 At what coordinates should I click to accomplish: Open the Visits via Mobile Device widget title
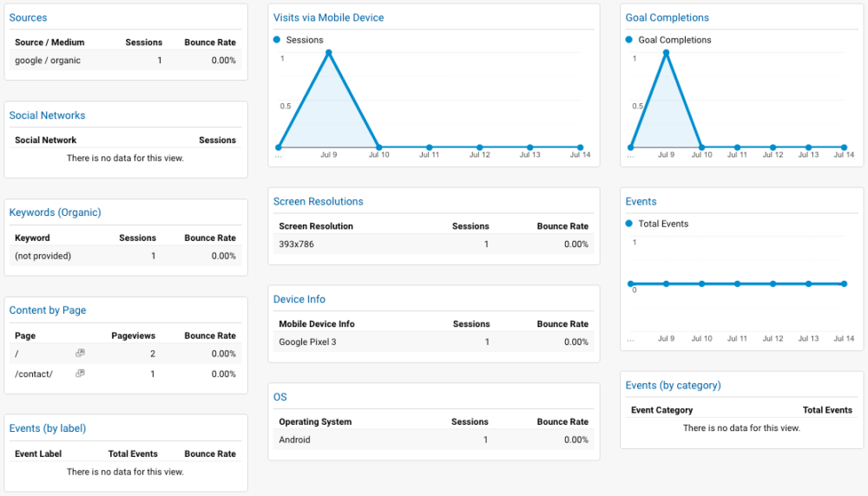coord(328,17)
